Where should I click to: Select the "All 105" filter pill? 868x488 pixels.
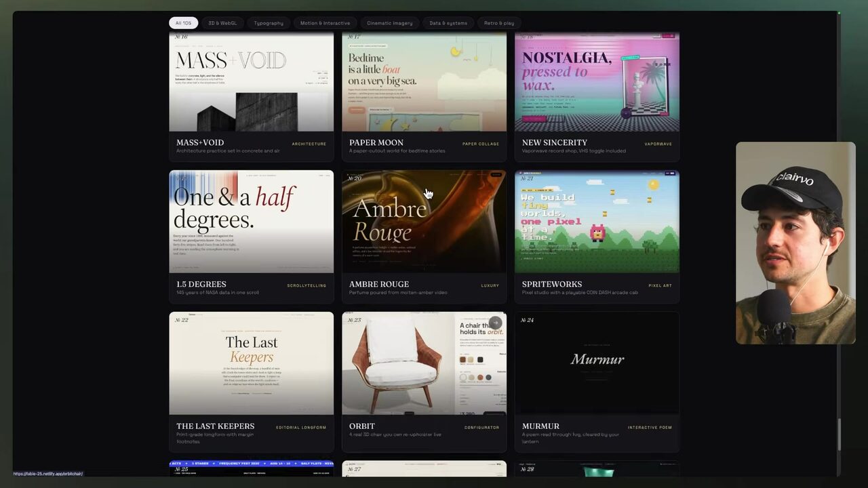click(183, 23)
